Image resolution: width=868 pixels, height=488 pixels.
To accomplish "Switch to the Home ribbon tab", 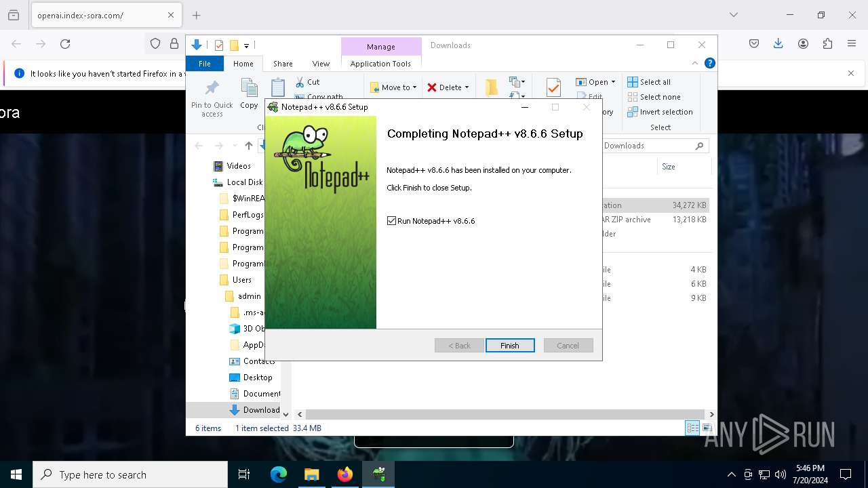I will click(x=243, y=64).
